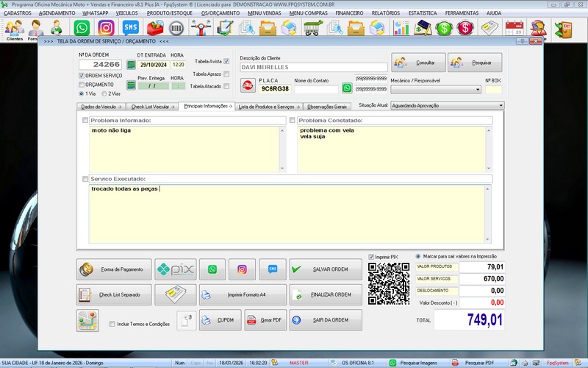This screenshot has height=368, width=588.
Task: Enable Tabela Aprazo checkbox
Action: pyautogui.click(x=226, y=74)
